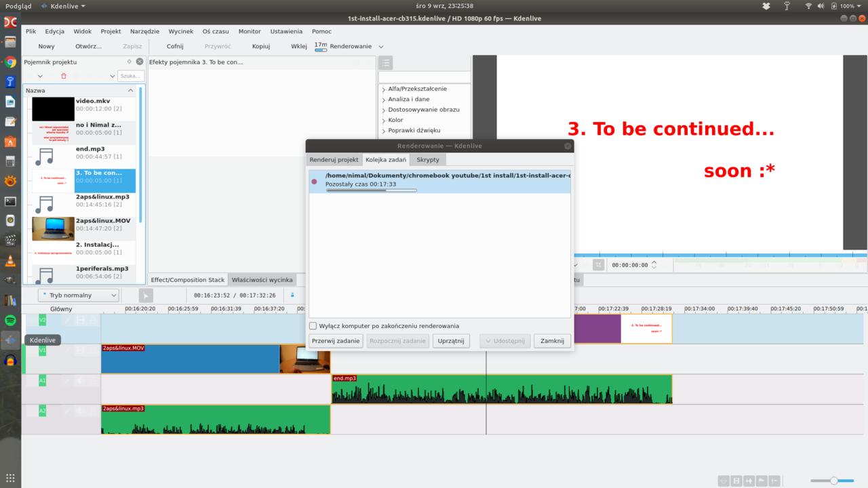The height and width of the screenshot is (488, 868).
Task: Click the arrow icon in the bottom status toolbar
Action: click(x=749, y=481)
